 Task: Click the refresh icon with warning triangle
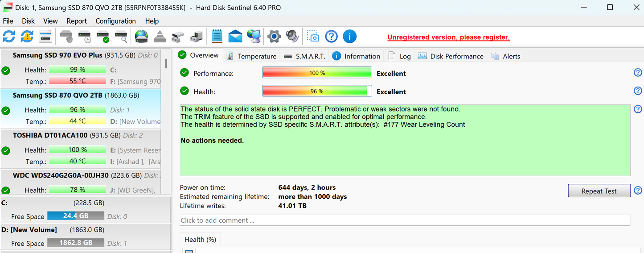(x=27, y=37)
